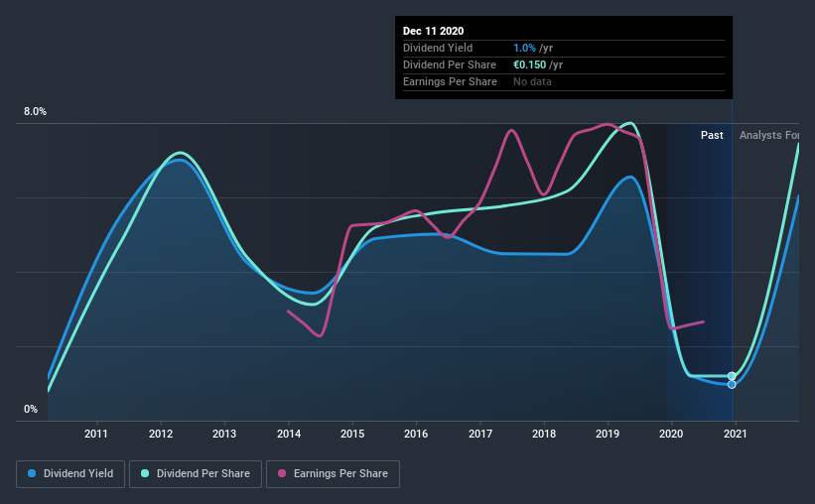Click the 2011 x-axis label
Image resolution: width=815 pixels, height=504 pixels.
(x=96, y=434)
